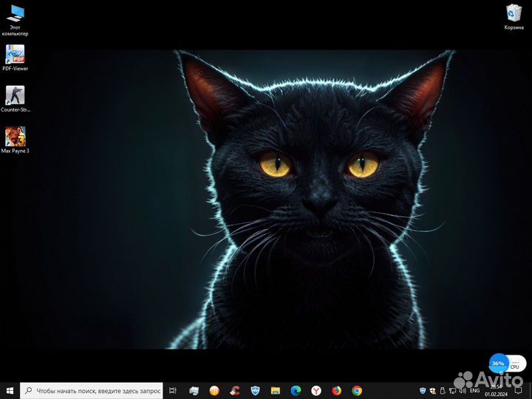Select the Counter-Strike desktop shortcut
532x399 pixels.
[16, 99]
